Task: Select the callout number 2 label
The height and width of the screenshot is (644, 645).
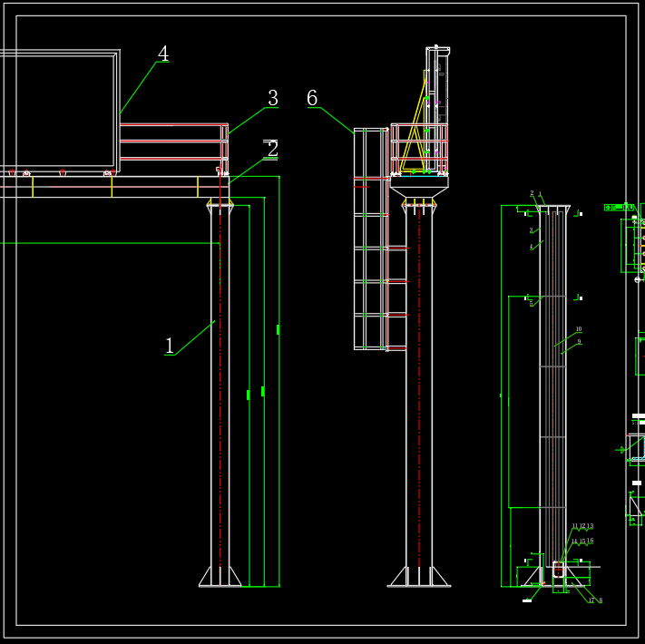Action: [x=272, y=150]
